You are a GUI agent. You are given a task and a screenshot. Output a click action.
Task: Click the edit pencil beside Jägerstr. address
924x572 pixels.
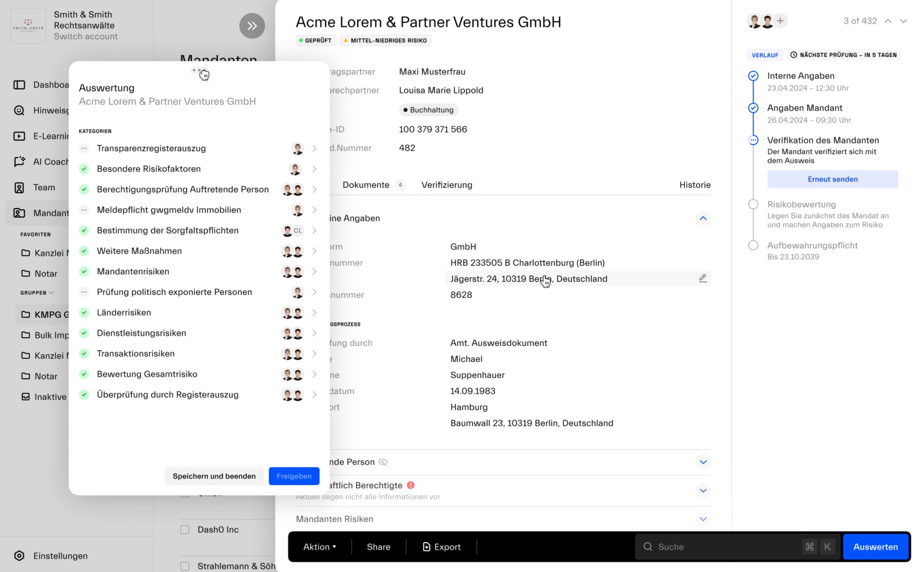pos(703,278)
